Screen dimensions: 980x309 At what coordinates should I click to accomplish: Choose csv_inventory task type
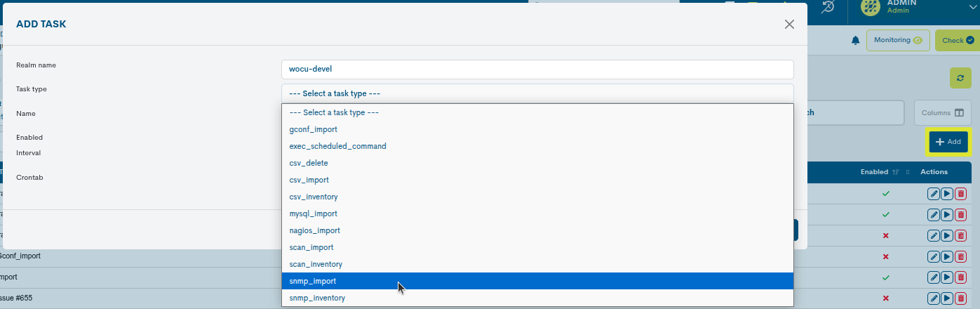(x=537, y=197)
